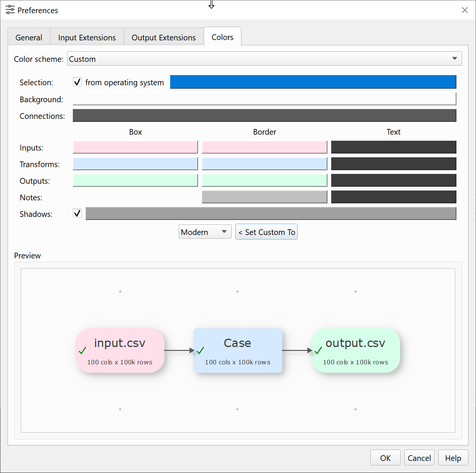Click the input.csv node in preview
The image size is (476, 473).
coord(120,350)
